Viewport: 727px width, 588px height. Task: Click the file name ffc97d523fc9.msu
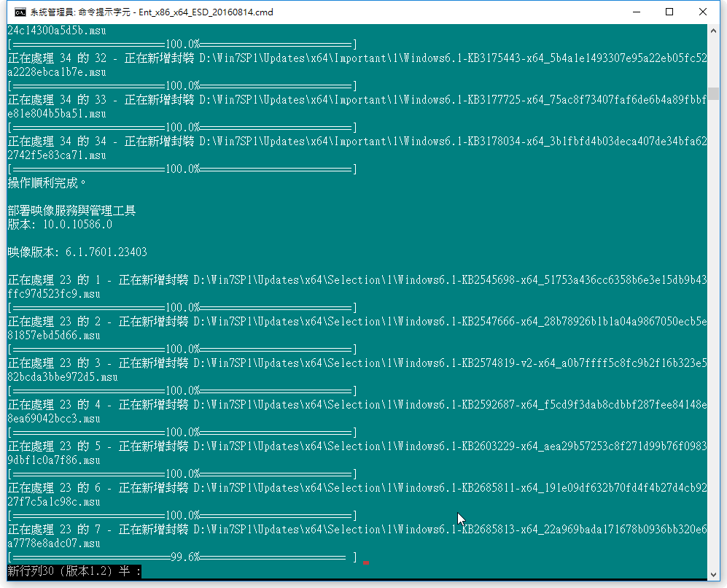[54, 294]
